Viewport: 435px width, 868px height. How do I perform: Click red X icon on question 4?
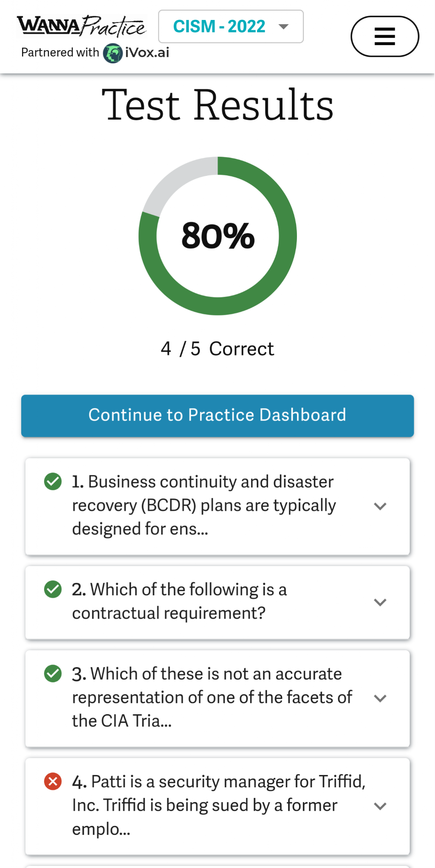pyautogui.click(x=53, y=781)
